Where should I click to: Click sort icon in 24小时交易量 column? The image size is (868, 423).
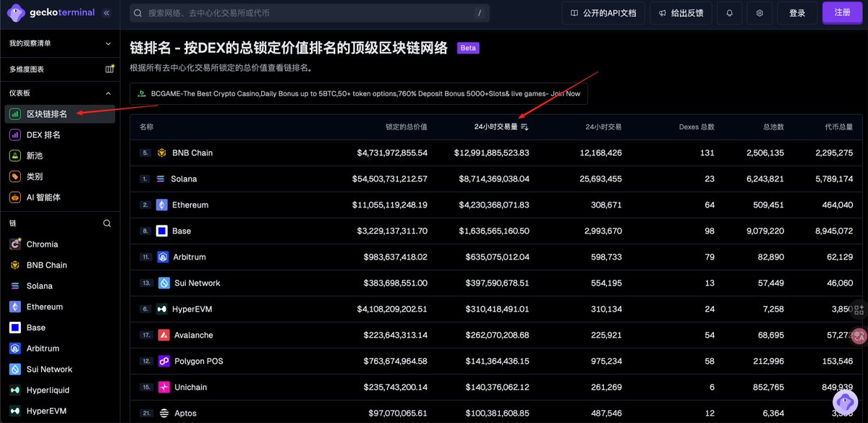tap(524, 127)
